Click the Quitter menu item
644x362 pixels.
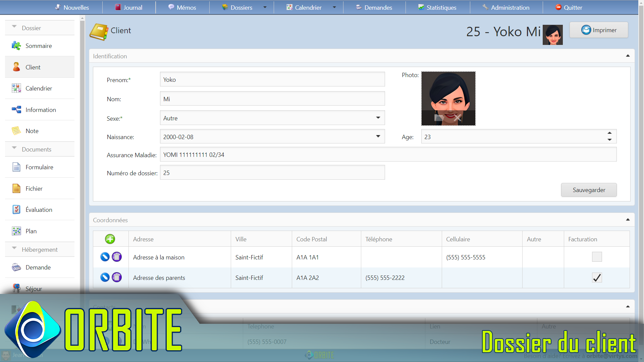tap(569, 7)
